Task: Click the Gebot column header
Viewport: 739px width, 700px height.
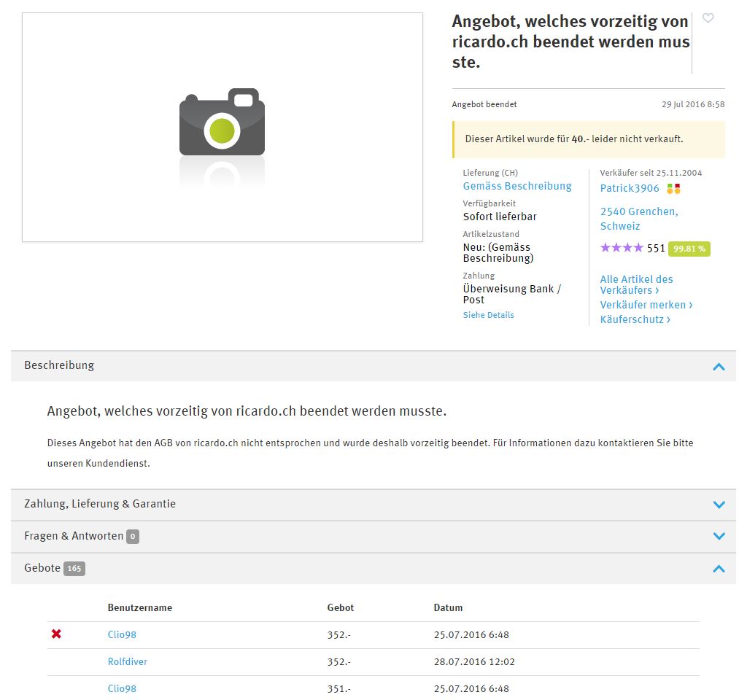Action: tap(340, 607)
